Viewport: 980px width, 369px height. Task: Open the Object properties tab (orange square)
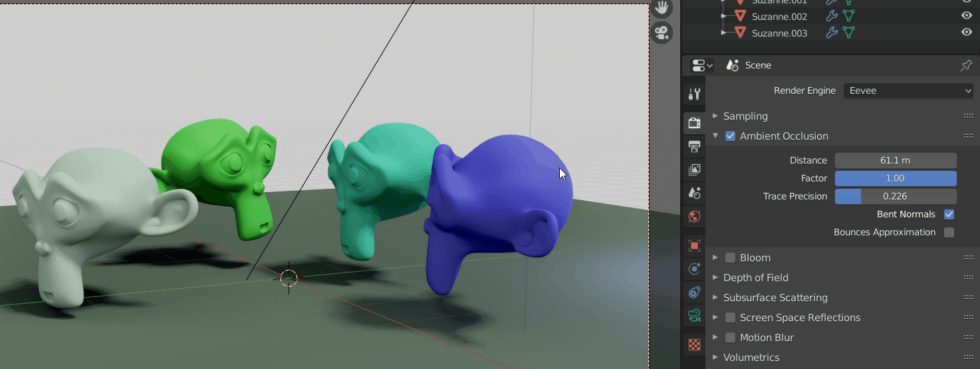click(x=694, y=245)
